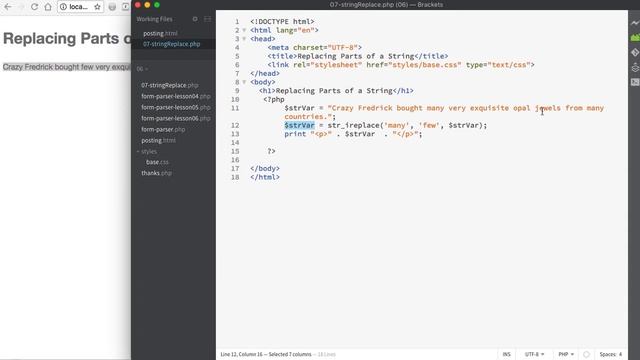This screenshot has width=640, height=360.
Task: Toggle Live Preview lightning icon in Brackets
Action: point(635,23)
